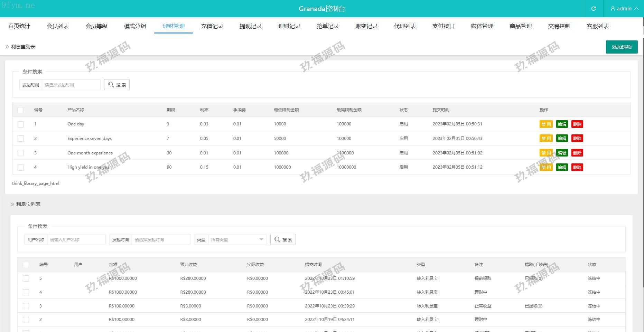
Task: Click magnifier search icon beside first 发起时间 field
Action: click(x=111, y=85)
